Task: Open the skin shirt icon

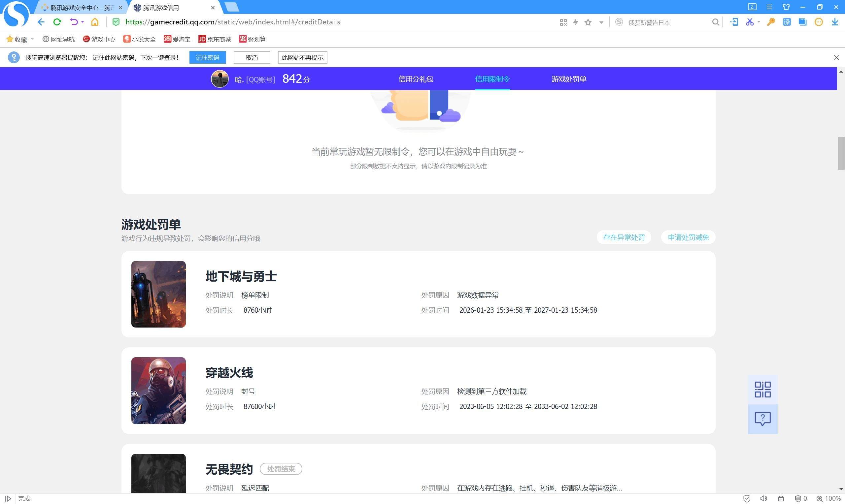Action: click(786, 7)
